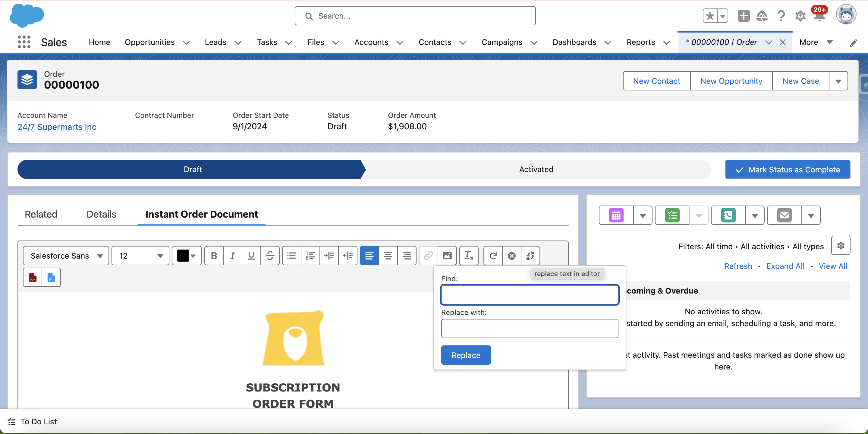The height and width of the screenshot is (434, 868).
Task: Click the New Contact button
Action: (657, 81)
